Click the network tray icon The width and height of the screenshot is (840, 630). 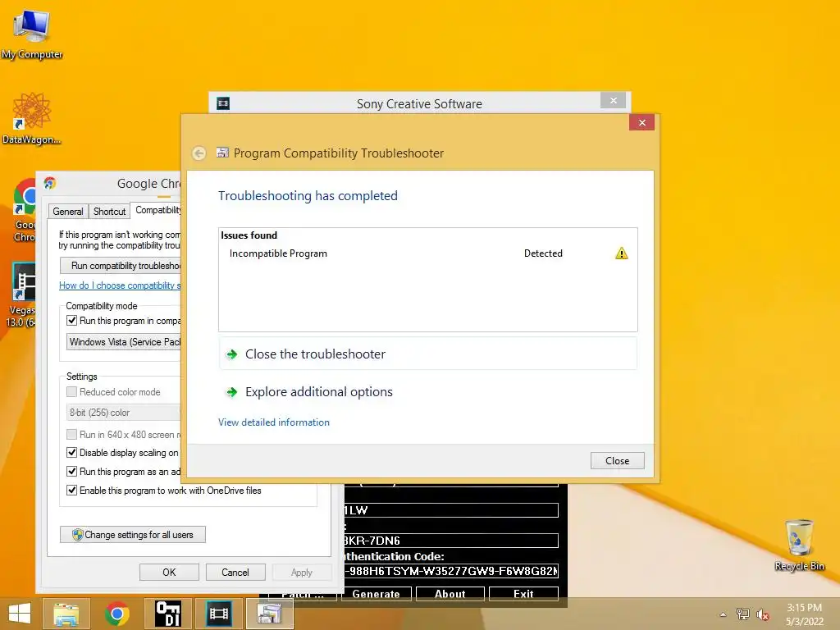pyautogui.click(x=743, y=614)
